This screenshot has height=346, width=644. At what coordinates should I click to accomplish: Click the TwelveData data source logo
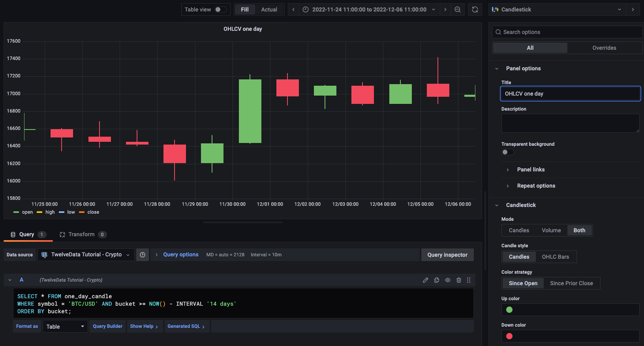[45, 255]
